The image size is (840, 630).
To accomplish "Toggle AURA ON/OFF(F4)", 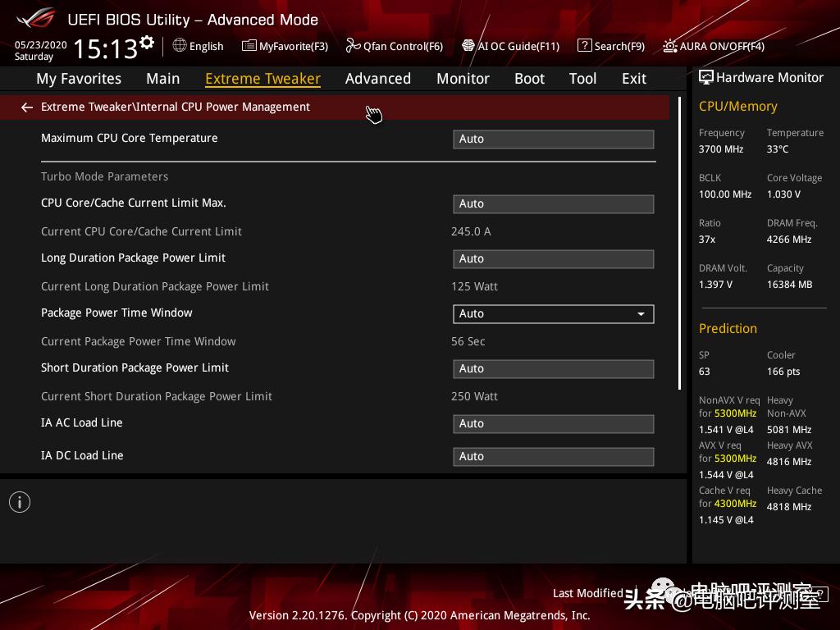I will pos(714,46).
